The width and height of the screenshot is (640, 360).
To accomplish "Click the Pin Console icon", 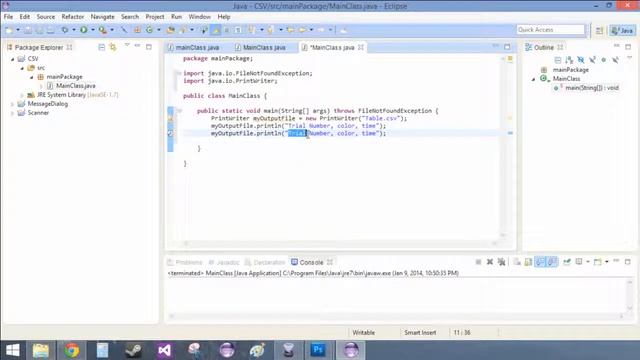I will point(567,262).
